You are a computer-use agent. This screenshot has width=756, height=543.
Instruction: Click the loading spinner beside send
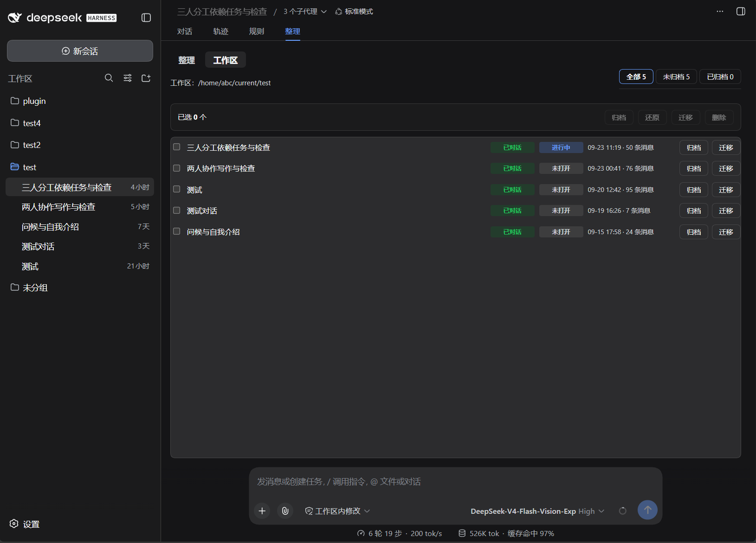coord(623,511)
